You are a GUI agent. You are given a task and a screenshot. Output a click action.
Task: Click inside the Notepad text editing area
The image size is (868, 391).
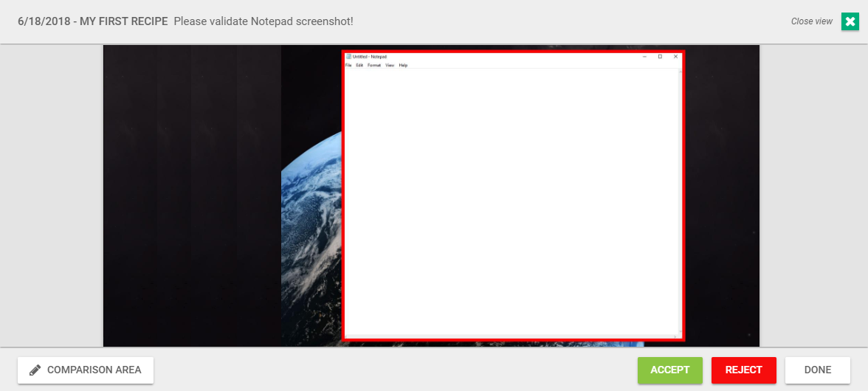point(511,202)
